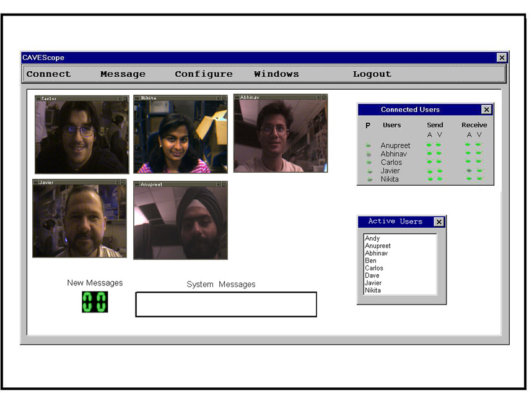Viewport: 532px width, 393px height.
Task: Click Anupreet in Connected Users table
Action: pos(395,145)
